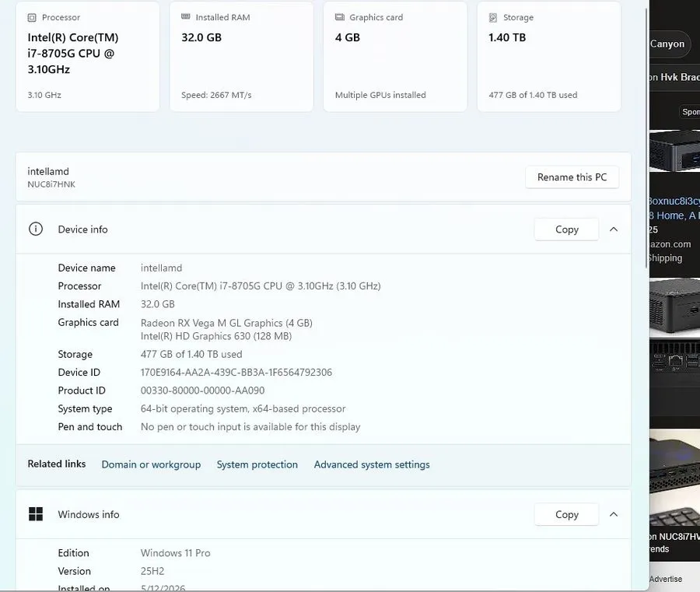700x592 pixels.
Task: Click the Windows 11 Pro edition value
Action: [x=176, y=552]
